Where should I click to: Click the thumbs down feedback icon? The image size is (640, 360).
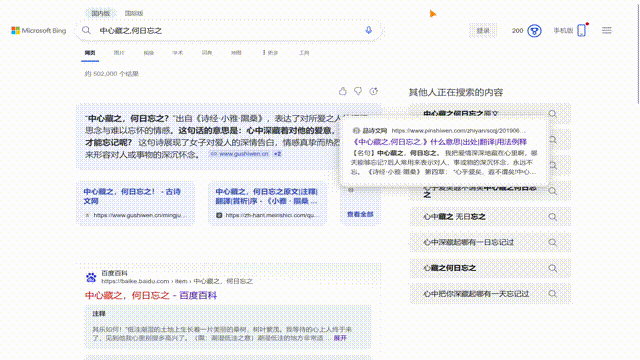pyautogui.click(x=358, y=91)
